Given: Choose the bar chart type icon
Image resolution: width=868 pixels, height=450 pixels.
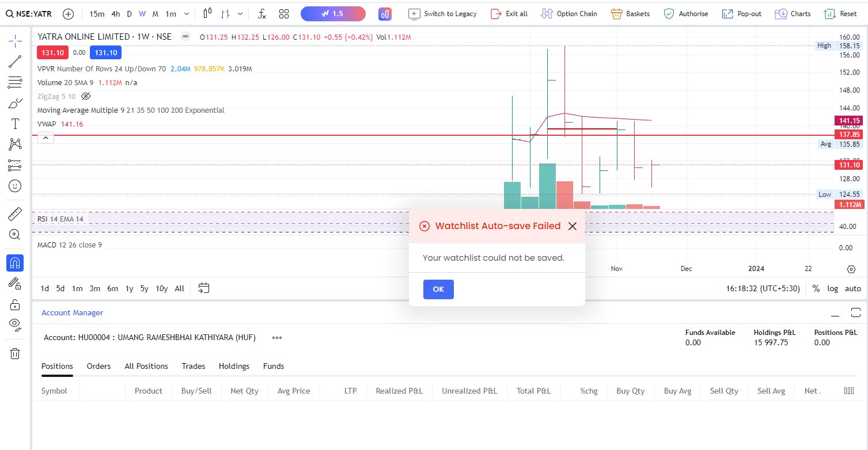Looking at the screenshot, I should [x=226, y=14].
